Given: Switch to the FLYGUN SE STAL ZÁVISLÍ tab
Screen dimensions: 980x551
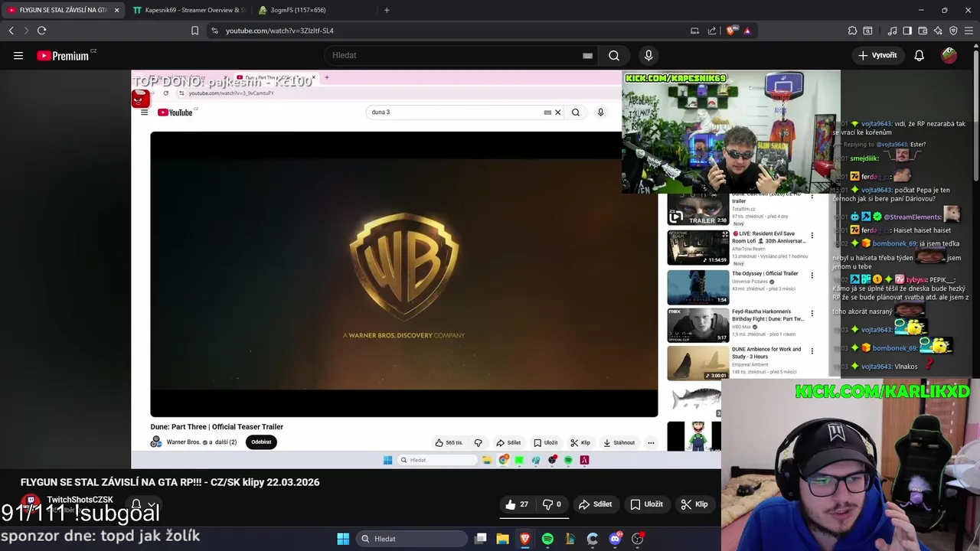Looking at the screenshot, I should pyautogui.click(x=63, y=10).
